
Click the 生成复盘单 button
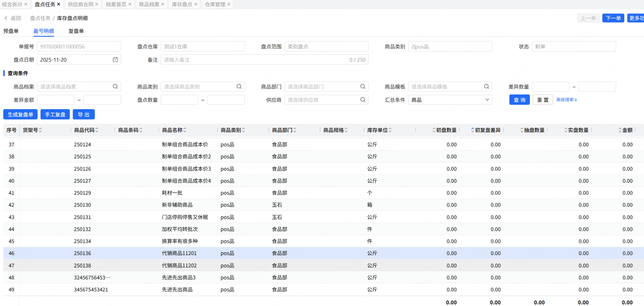click(x=20, y=114)
